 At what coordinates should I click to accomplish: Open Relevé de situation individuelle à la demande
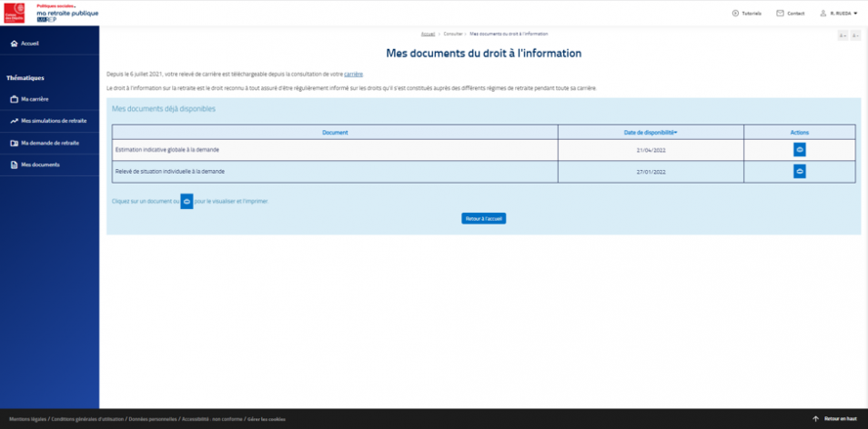[170, 172]
